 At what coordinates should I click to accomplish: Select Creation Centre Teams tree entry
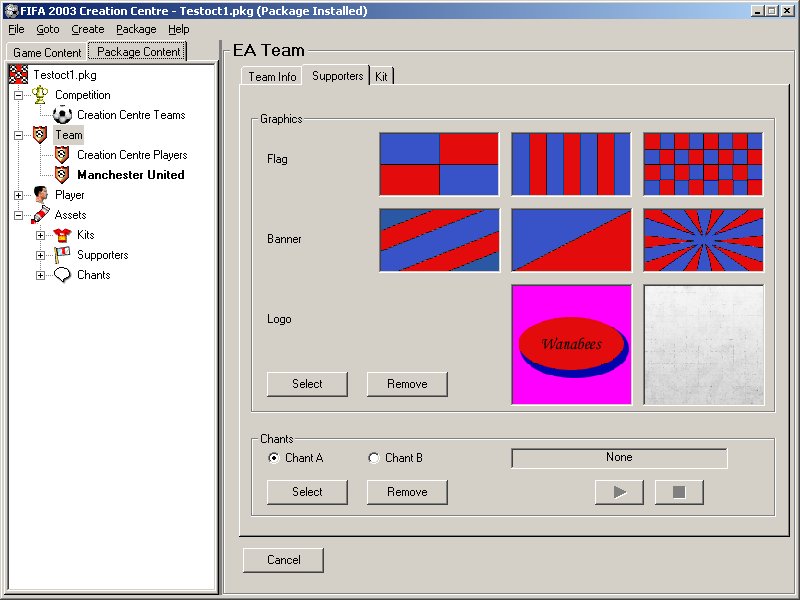pyautogui.click(x=131, y=115)
